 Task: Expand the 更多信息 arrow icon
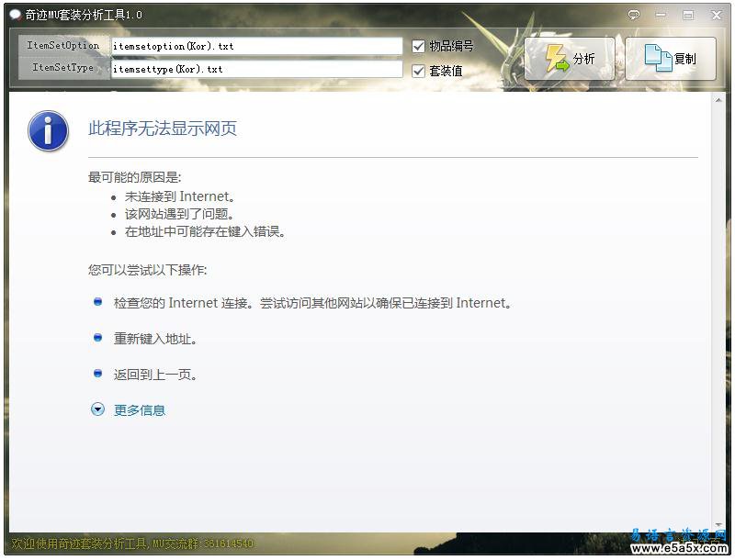point(97,410)
